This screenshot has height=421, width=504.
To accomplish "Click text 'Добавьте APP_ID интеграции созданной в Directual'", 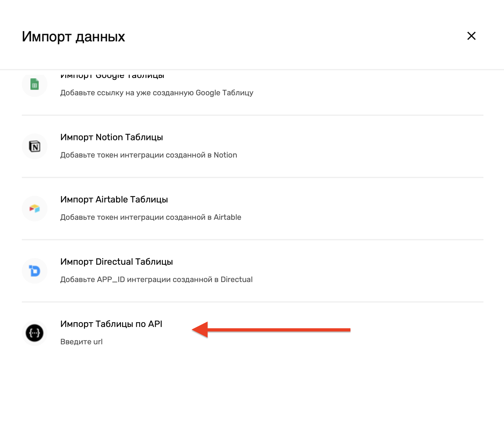I will tap(156, 279).
